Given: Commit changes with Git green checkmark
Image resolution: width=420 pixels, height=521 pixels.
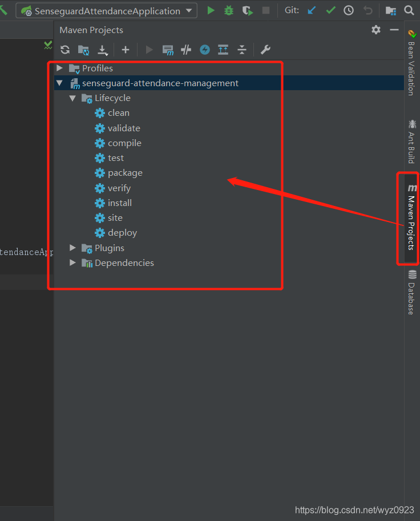Looking at the screenshot, I should 330,11.
